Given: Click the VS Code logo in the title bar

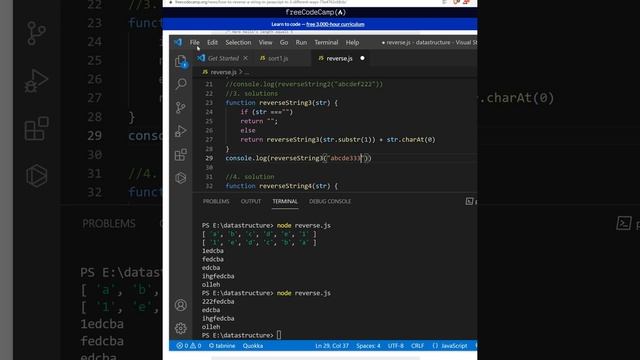Looking at the screenshot, I should pos(178,42).
